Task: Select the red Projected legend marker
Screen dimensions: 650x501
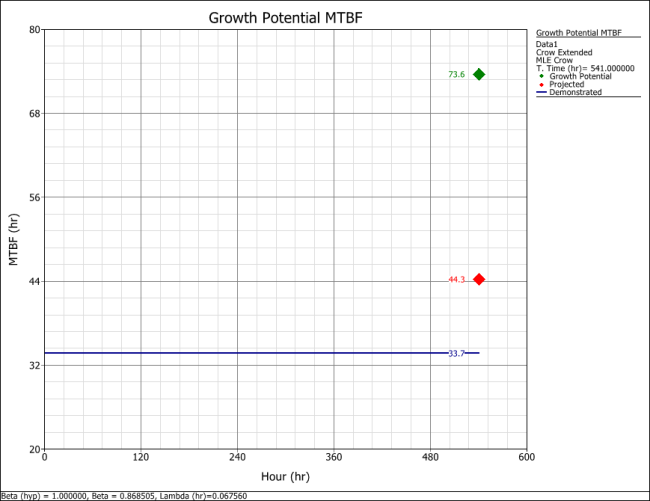Action: point(541,84)
